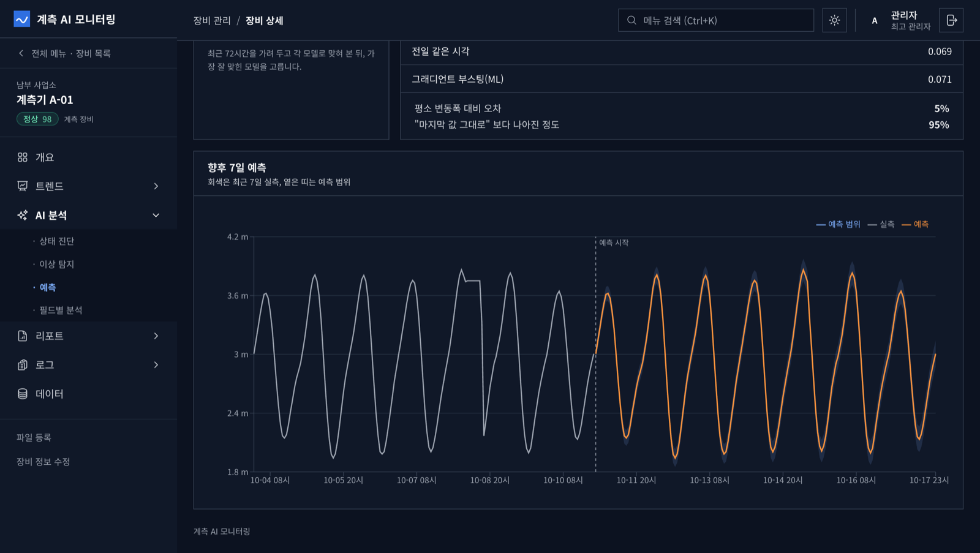Click the 정상 98 status badge

point(37,119)
